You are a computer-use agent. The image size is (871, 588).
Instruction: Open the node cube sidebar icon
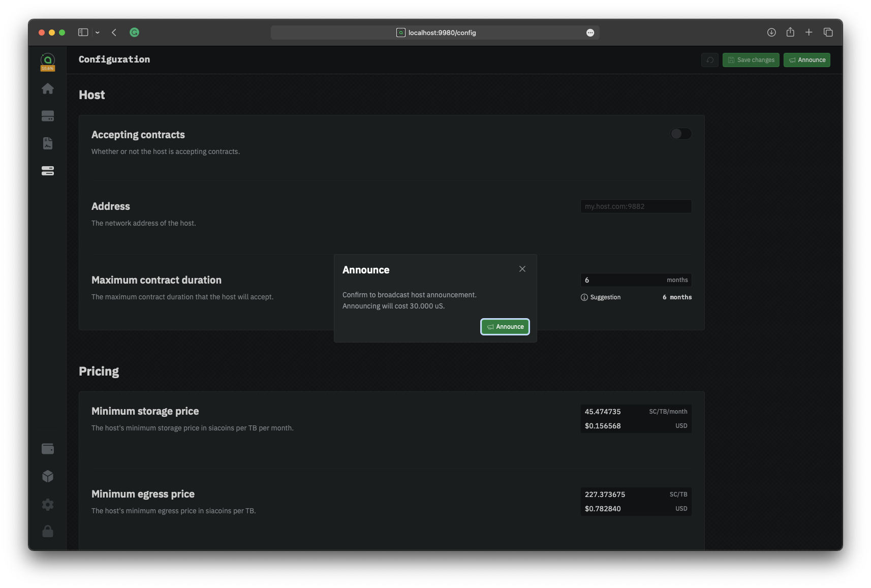[48, 476]
